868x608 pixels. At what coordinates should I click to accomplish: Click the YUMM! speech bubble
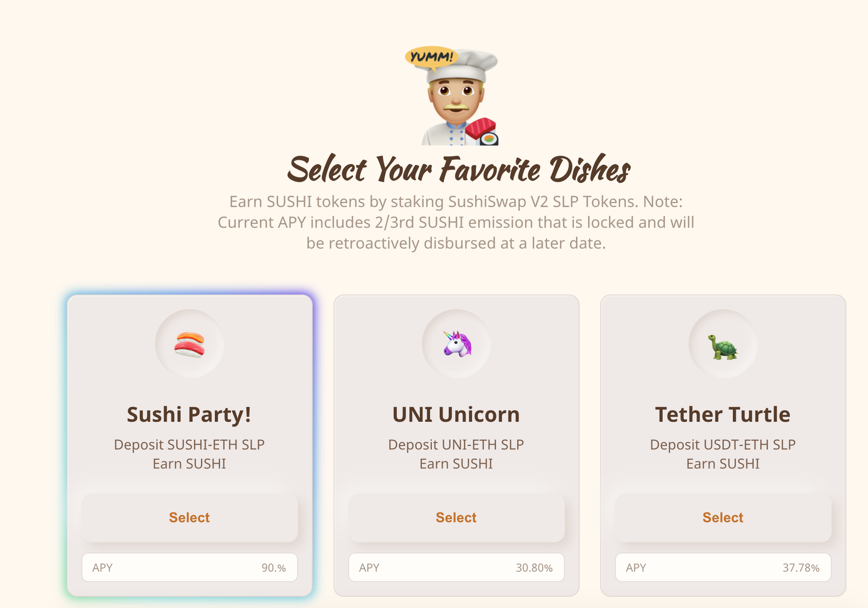(431, 57)
